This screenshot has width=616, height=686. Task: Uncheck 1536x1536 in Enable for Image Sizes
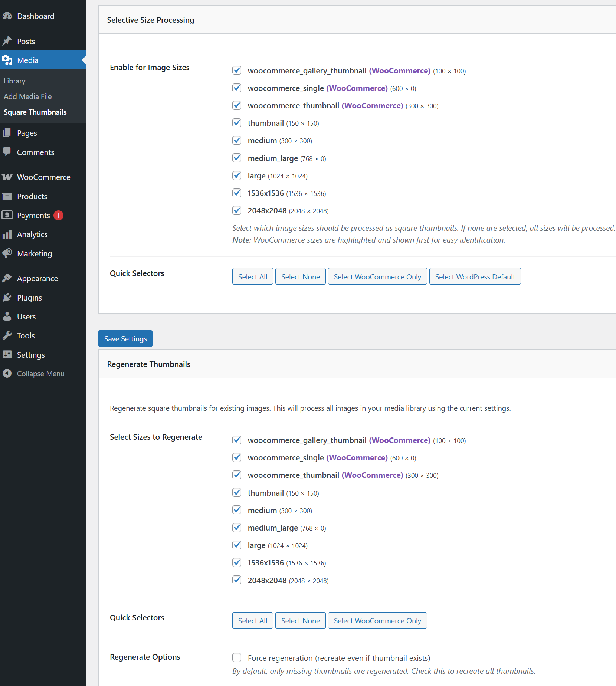(x=237, y=193)
